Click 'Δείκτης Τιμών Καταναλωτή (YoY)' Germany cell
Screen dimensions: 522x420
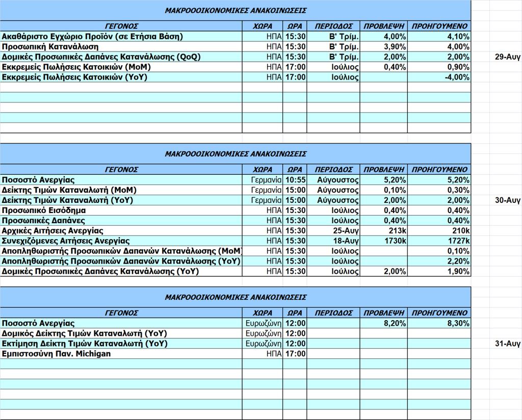click(x=121, y=200)
